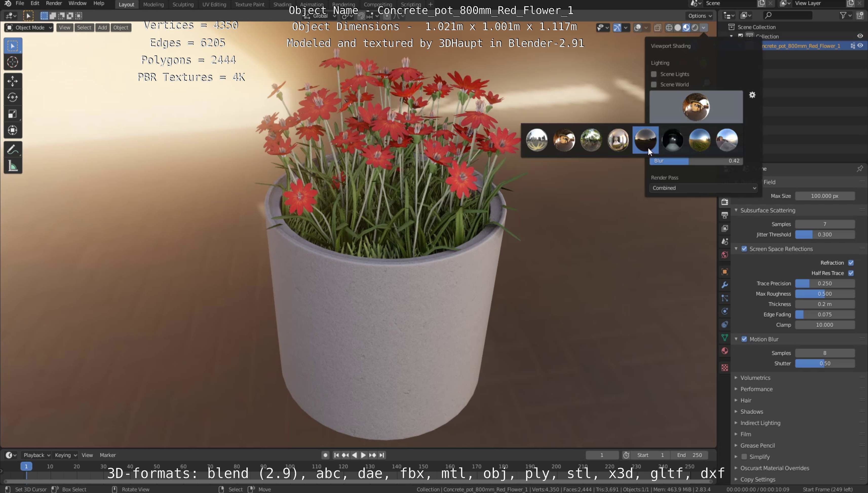The image size is (868, 493).
Task: Open the viewport Options dropdown
Action: coord(699,16)
